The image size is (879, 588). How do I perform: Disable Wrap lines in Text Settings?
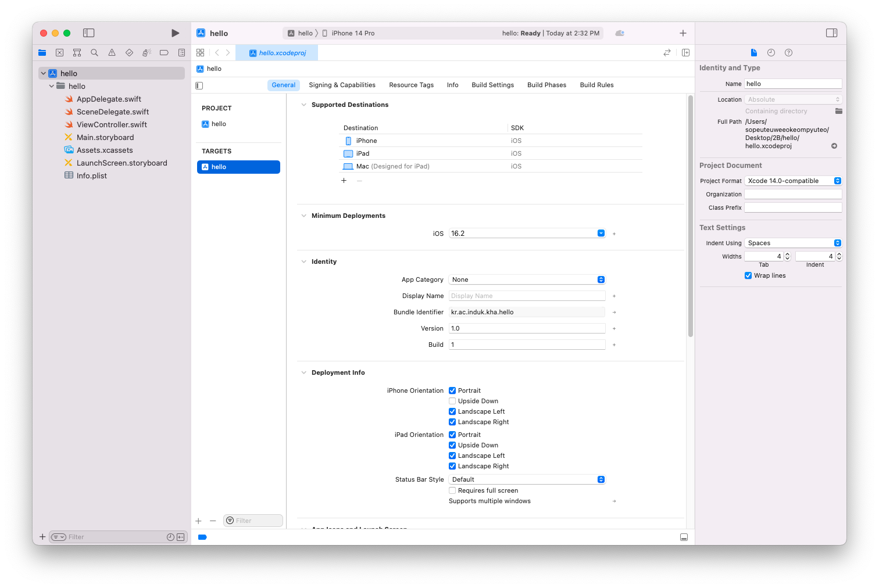point(748,275)
